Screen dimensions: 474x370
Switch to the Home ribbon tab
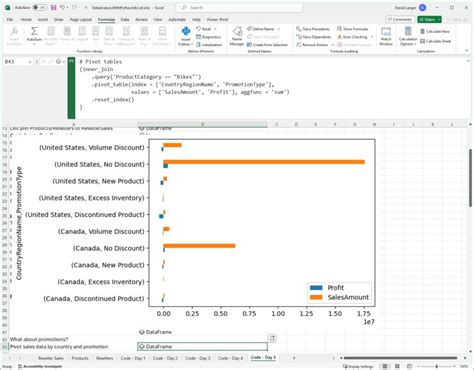pos(26,20)
